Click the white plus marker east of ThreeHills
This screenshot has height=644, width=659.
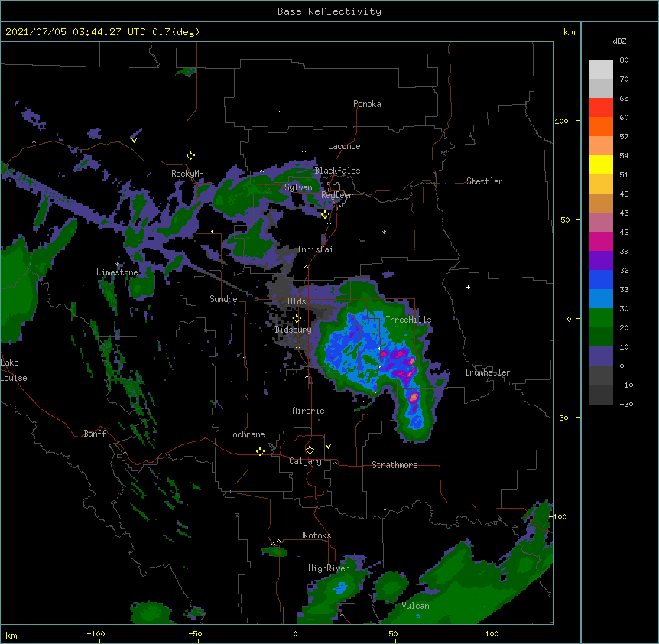point(468,287)
